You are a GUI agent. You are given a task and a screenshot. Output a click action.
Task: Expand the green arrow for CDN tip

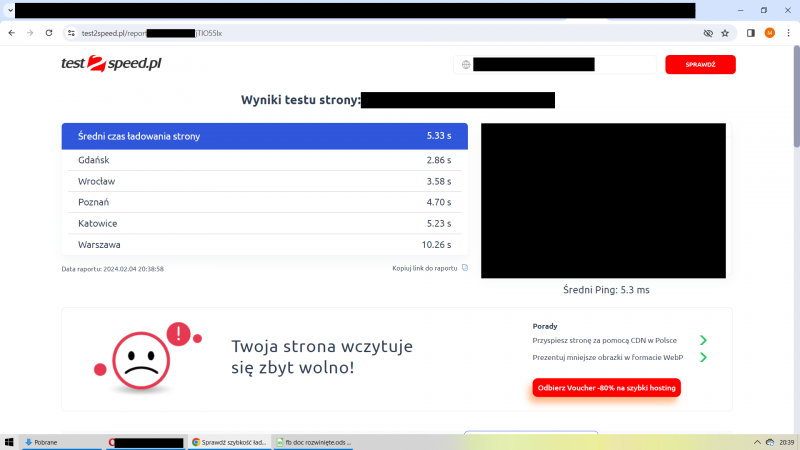click(x=703, y=340)
